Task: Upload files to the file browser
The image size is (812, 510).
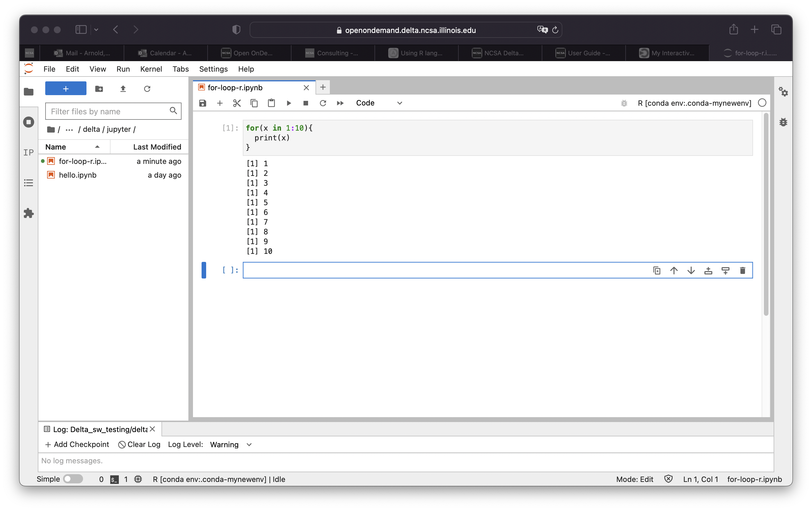Action: (123, 88)
